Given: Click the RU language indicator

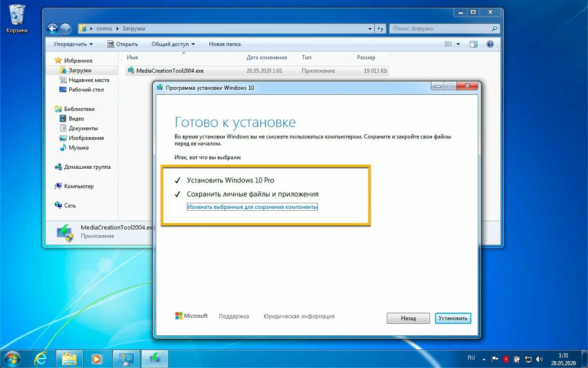Looking at the screenshot, I should pos(471,358).
